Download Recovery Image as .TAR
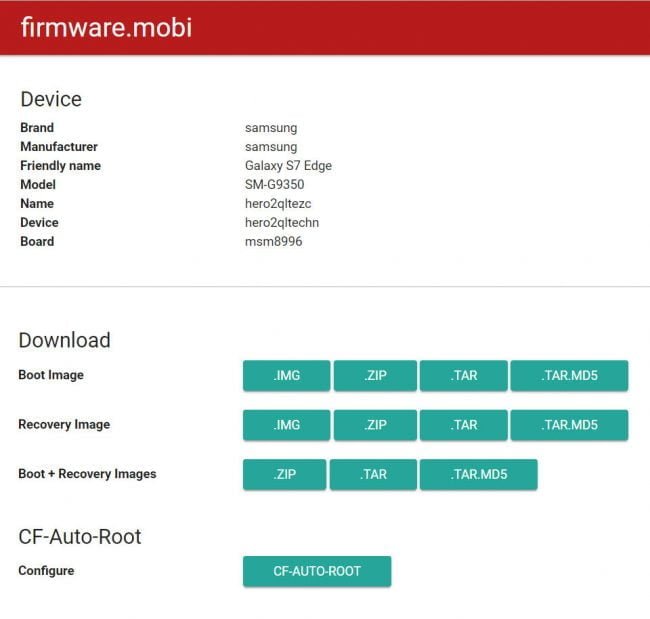 tap(463, 425)
